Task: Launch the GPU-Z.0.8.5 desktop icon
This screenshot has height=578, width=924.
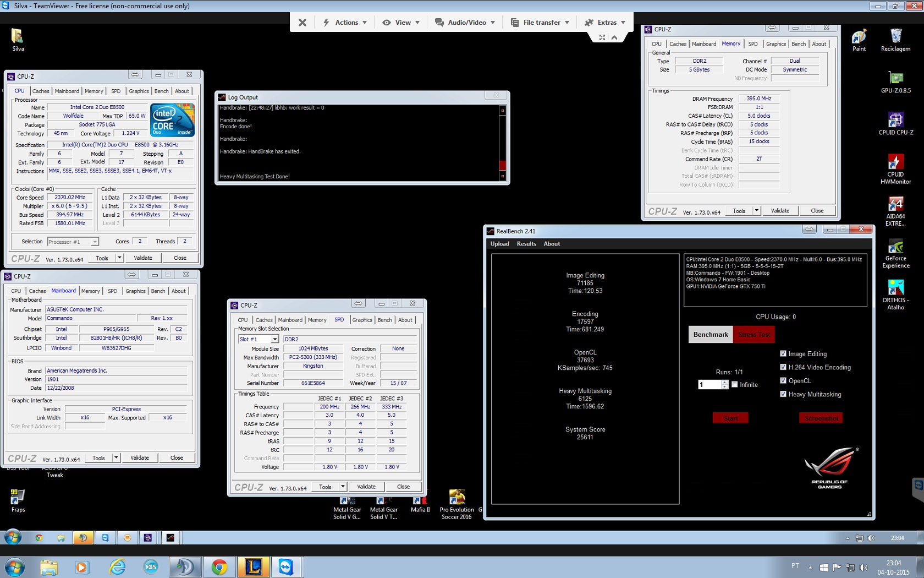Action: click(x=895, y=81)
